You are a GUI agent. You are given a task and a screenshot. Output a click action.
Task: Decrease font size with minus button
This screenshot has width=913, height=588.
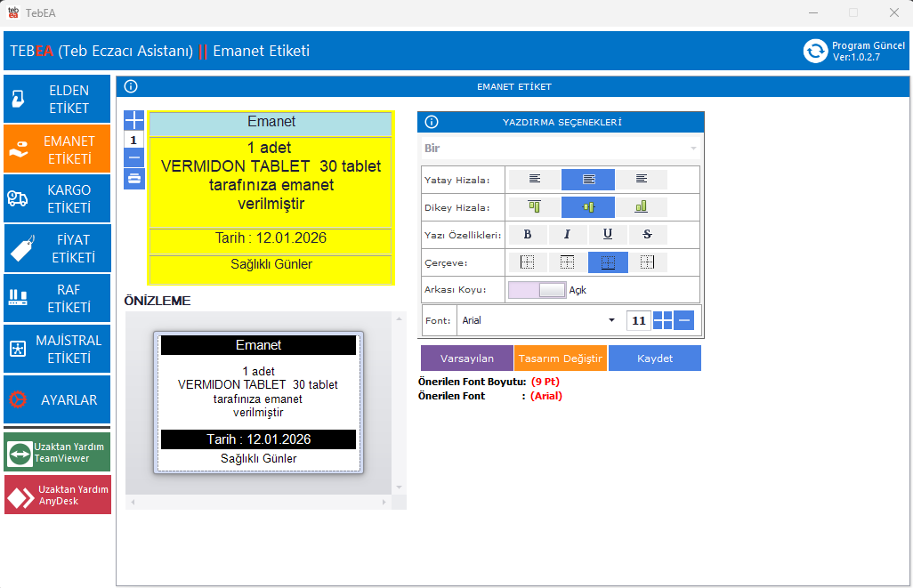click(x=683, y=320)
